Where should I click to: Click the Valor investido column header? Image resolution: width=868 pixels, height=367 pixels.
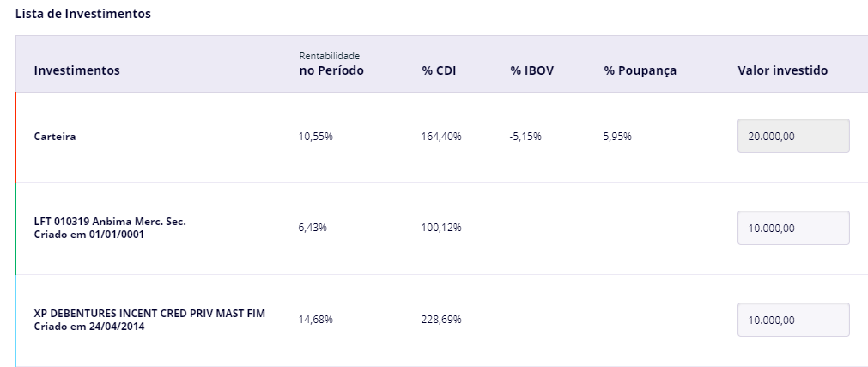point(782,70)
